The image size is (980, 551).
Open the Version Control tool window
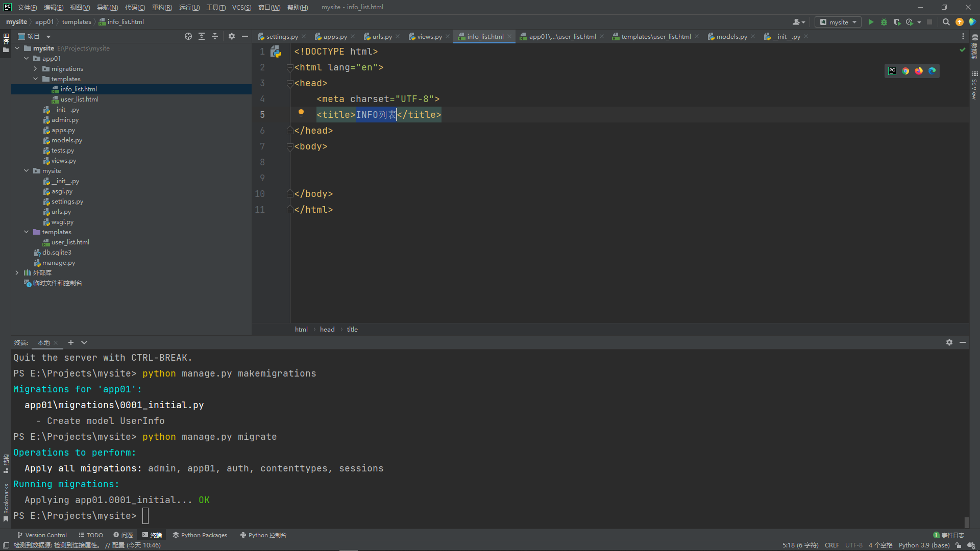point(42,535)
